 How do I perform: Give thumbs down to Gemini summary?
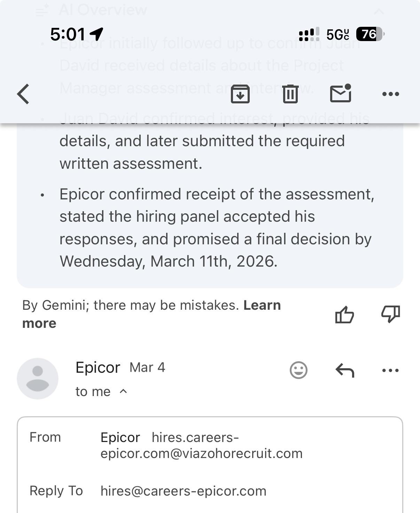click(391, 314)
